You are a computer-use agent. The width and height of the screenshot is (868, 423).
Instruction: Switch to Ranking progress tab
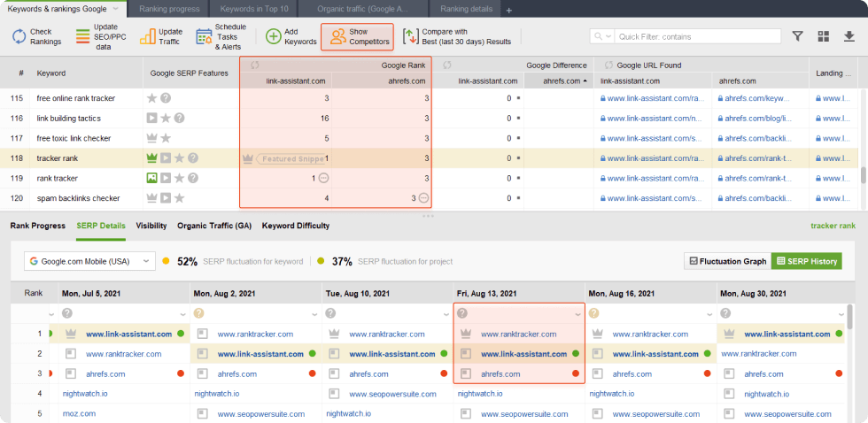coord(167,9)
